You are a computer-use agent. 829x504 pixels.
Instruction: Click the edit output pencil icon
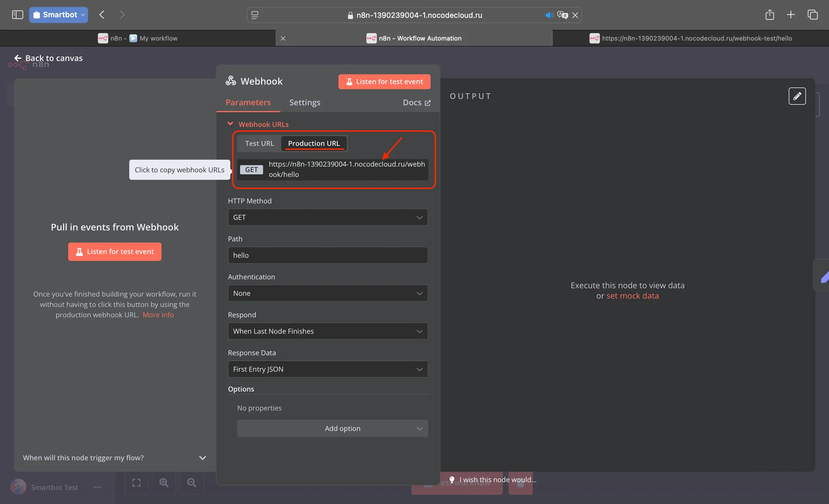point(797,96)
